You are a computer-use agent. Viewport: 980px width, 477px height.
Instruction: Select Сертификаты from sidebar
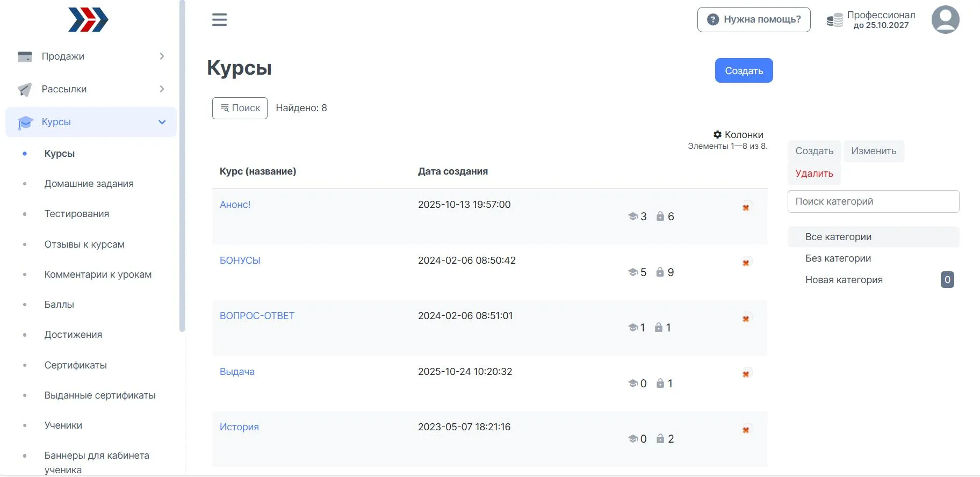point(75,365)
